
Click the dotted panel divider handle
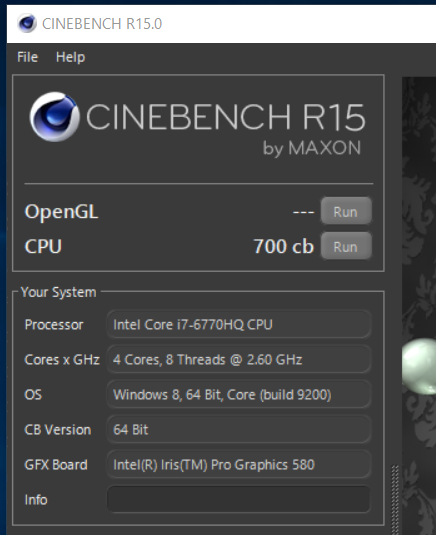tap(395, 500)
